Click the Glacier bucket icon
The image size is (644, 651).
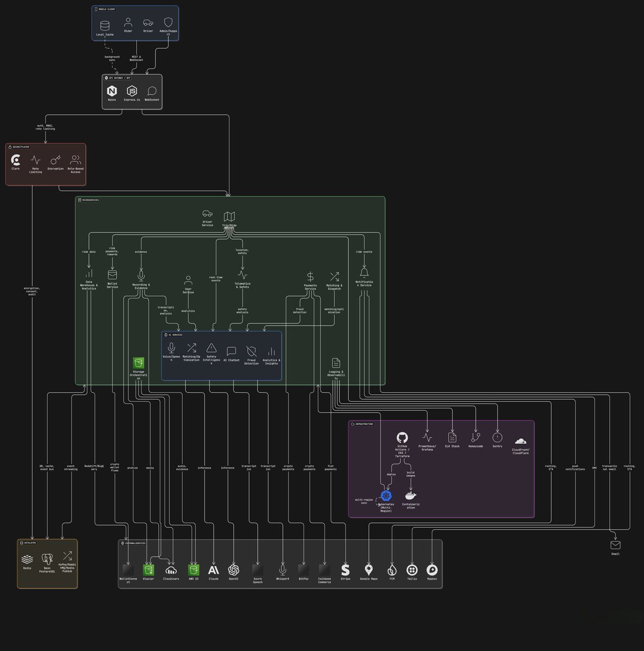(x=148, y=570)
